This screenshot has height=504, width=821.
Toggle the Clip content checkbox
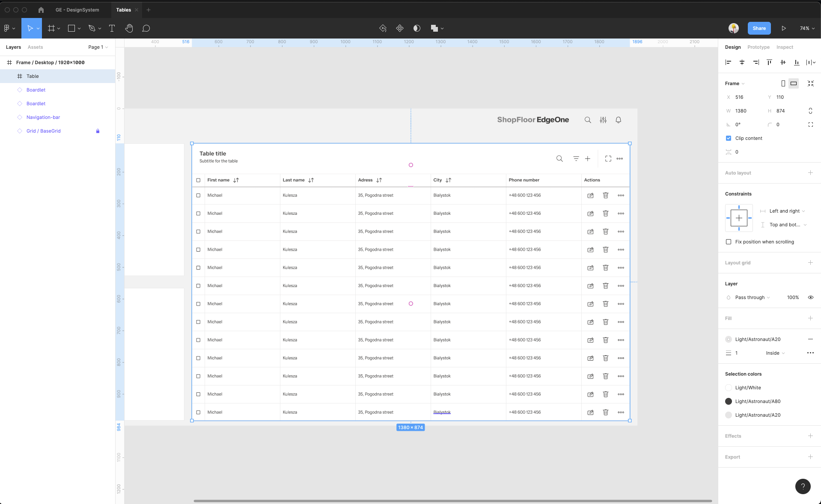click(729, 138)
